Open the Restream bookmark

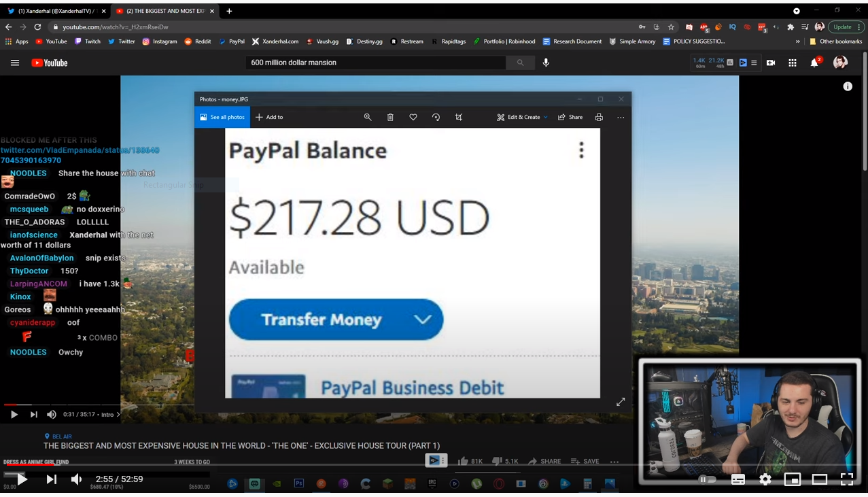[x=407, y=41]
